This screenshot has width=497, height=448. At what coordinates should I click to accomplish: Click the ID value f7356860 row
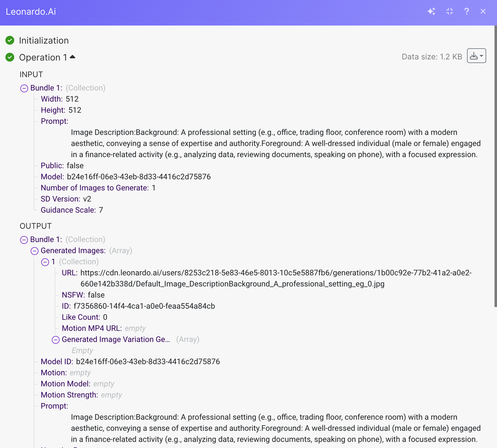click(144, 306)
